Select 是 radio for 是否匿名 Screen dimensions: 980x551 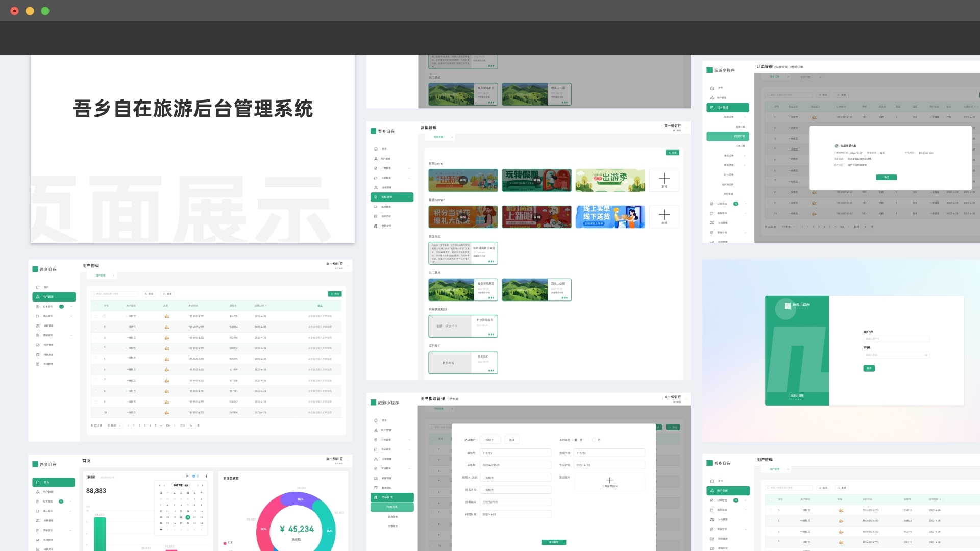click(576, 440)
